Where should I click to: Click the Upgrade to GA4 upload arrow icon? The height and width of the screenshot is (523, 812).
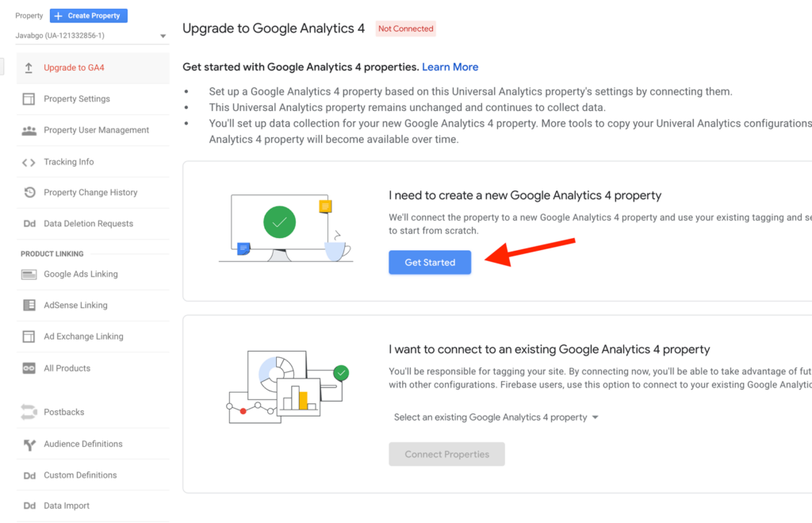click(x=29, y=68)
